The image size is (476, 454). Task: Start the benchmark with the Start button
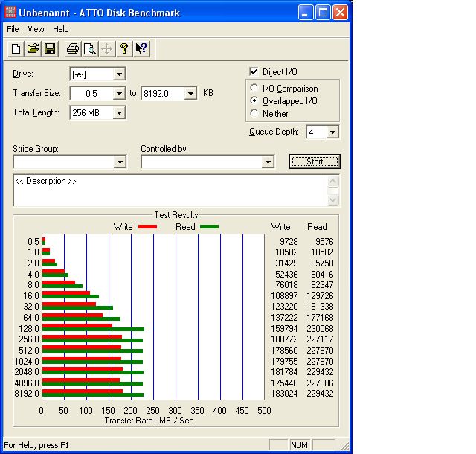click(315, 162)
